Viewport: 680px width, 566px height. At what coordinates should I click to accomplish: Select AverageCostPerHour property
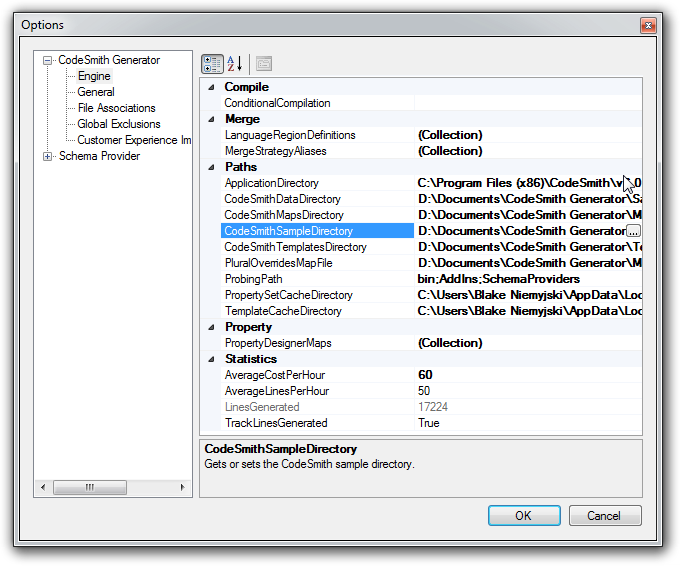click(x=317, y=375)
